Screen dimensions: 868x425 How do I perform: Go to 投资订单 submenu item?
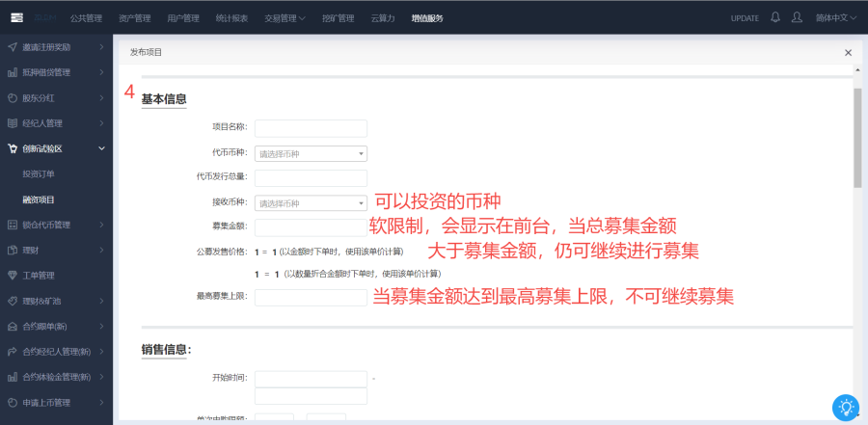(x=39, y=174)
